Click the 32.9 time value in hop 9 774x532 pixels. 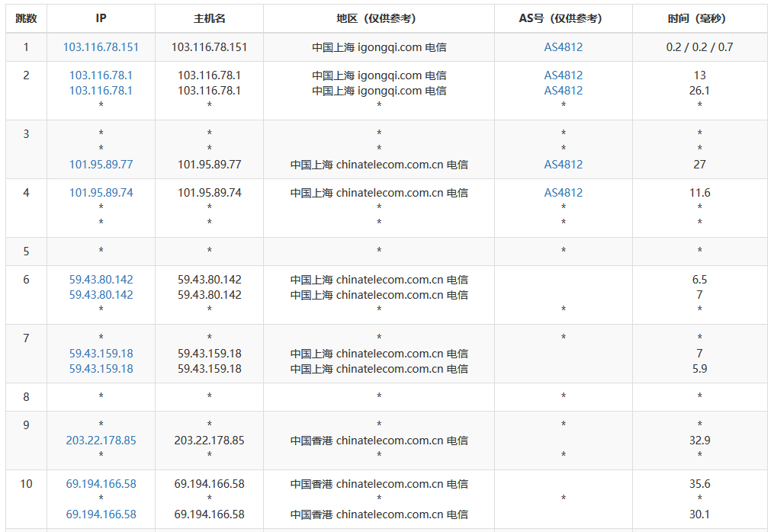click(699, 441)
